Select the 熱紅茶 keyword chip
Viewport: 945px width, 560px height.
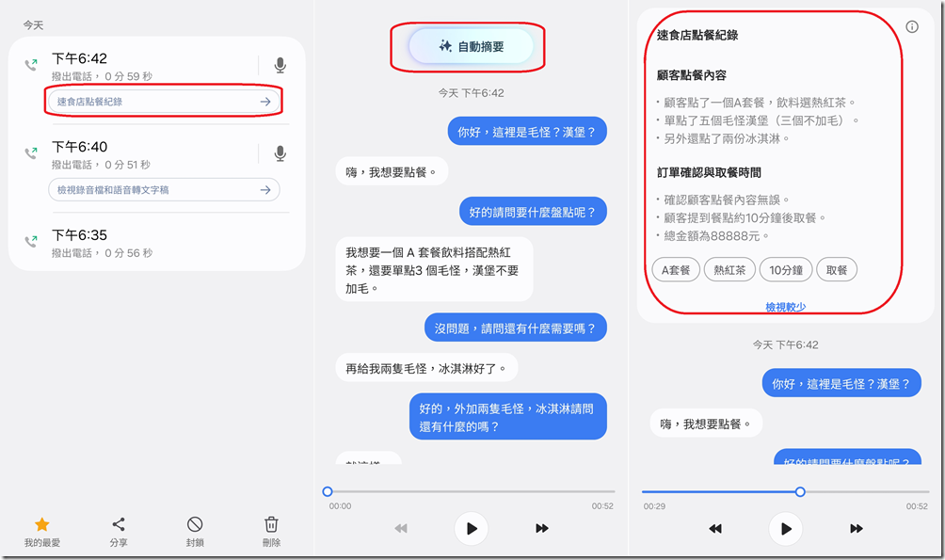[729, 270]
